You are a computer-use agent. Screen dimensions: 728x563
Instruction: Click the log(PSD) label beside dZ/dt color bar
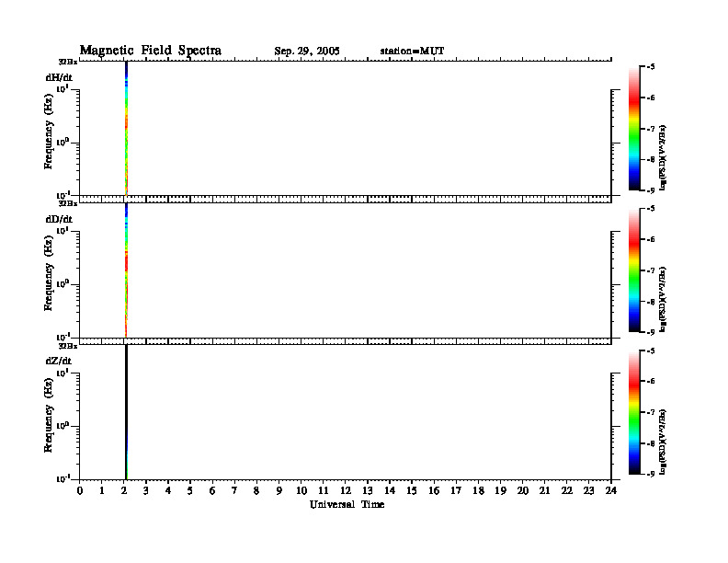point(663,442)
